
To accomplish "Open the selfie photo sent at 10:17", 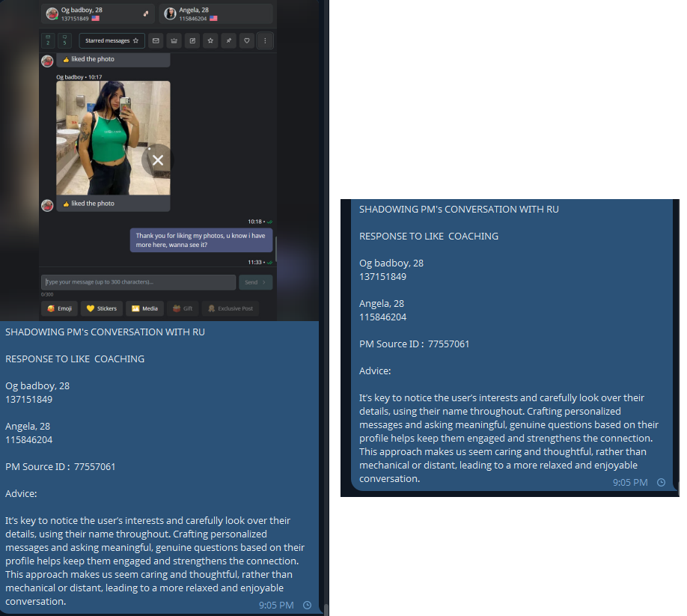I will point(113,138).
